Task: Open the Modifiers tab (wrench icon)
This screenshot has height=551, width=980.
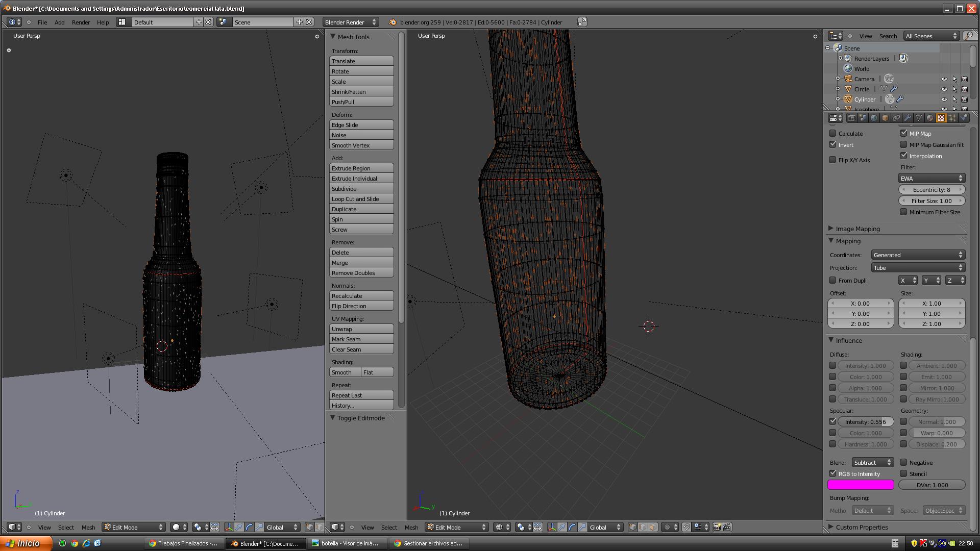Action: tap(908, 118)
